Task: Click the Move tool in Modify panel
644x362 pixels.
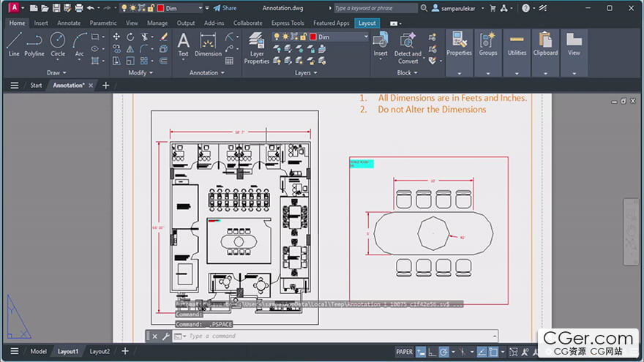Action: click(116, 37)
